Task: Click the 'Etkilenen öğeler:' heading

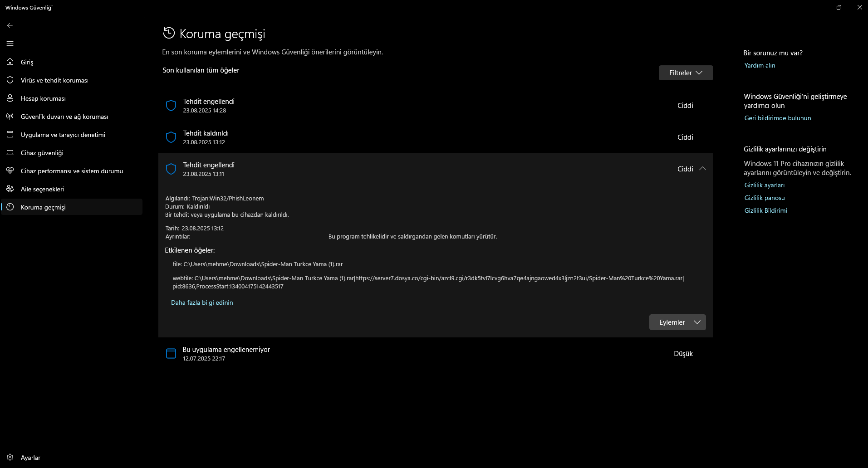Action: 190,250
